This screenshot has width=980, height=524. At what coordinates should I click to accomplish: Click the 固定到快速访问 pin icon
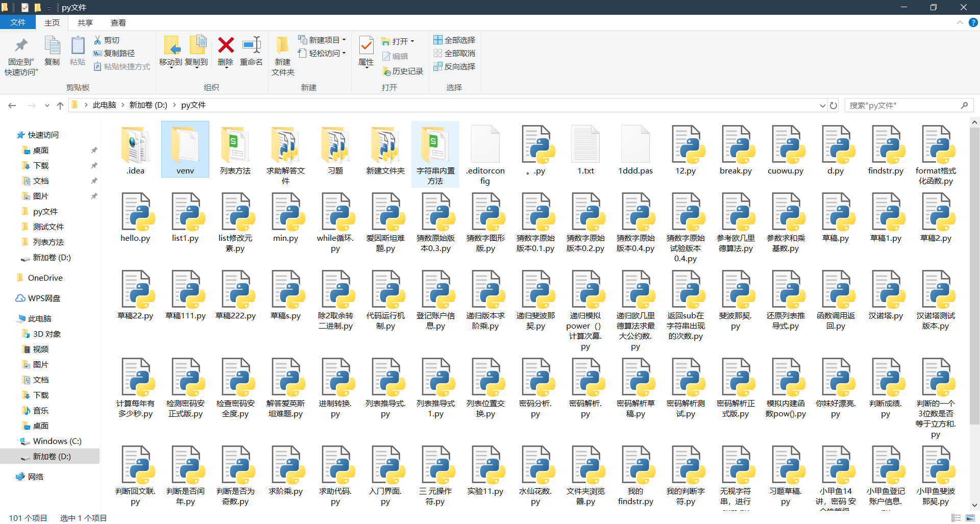coord(21,45)
